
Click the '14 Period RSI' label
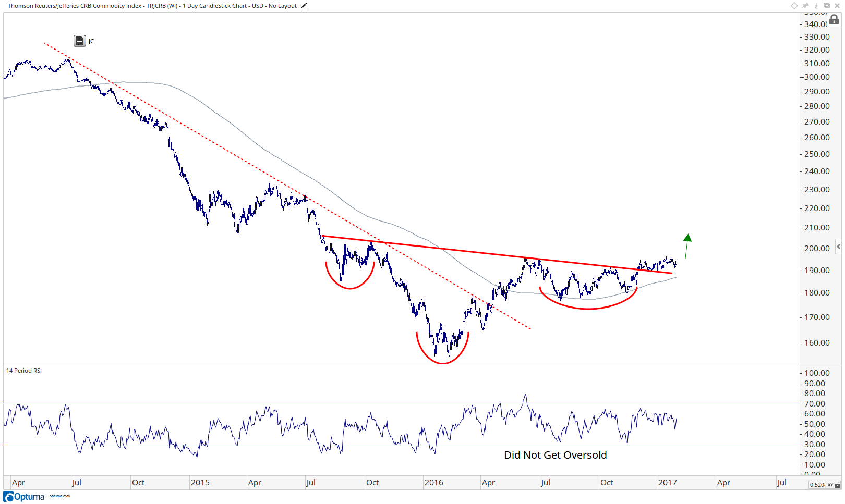point(24,371)
